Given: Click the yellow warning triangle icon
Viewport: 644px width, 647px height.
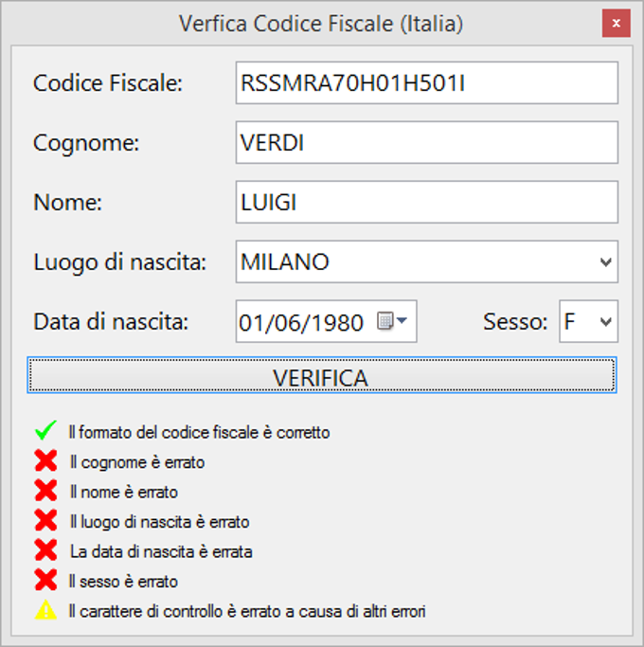Looking at the screenshot, I should click(x=45, y=610).
